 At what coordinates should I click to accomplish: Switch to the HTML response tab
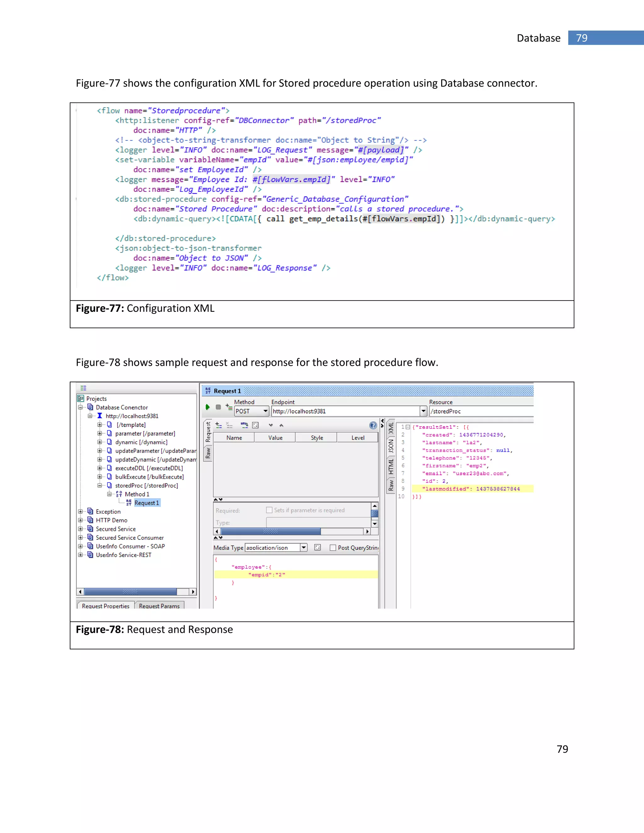click(x=391, y=466)
